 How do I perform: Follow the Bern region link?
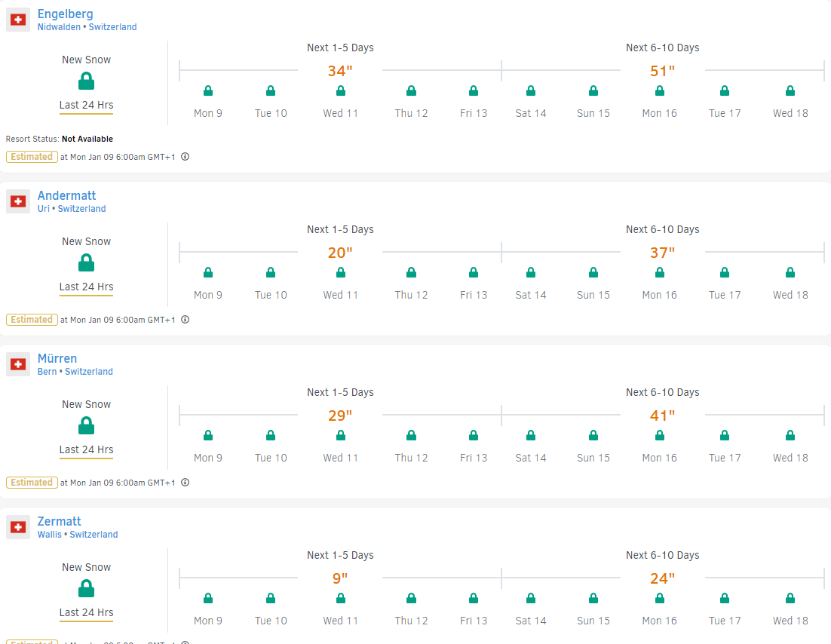47,372
